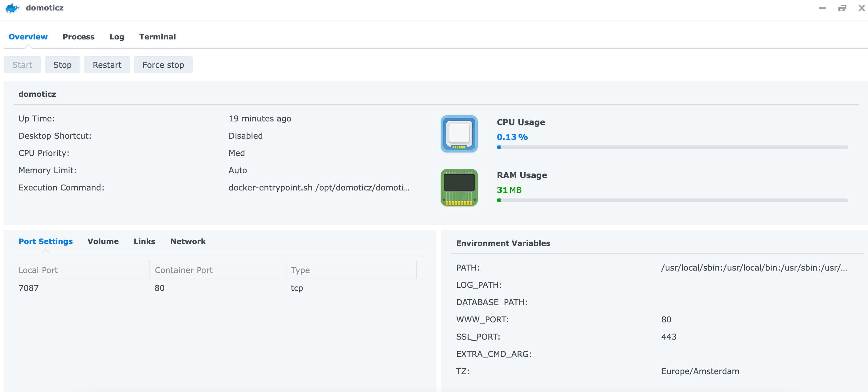This screenshot has width=868, height=392.
Task: Click the WWW_PORT value 80
Action: pyautogui.click(x=666, y=319)
